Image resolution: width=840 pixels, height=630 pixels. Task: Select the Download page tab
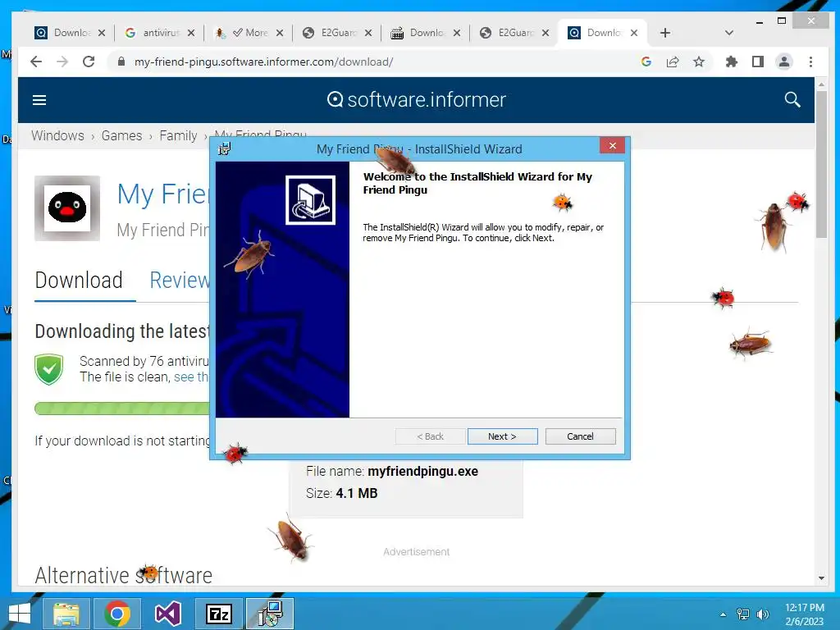tap(79, 281)
